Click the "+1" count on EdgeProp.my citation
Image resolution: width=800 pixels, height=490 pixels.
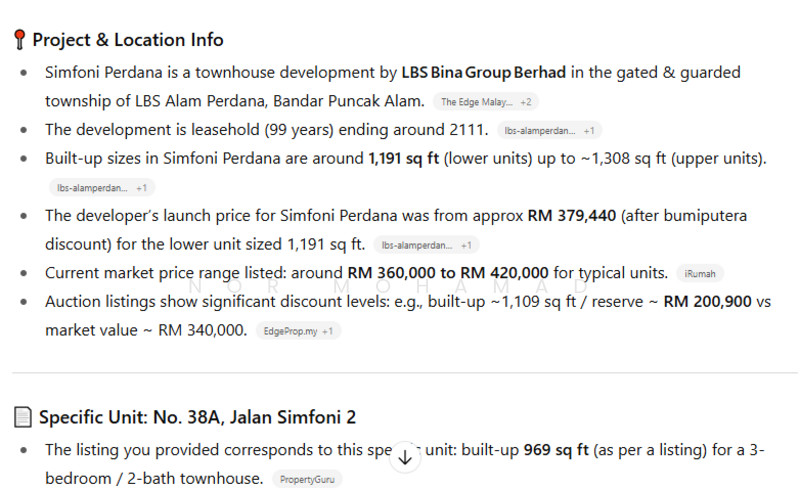pos(328,331)
